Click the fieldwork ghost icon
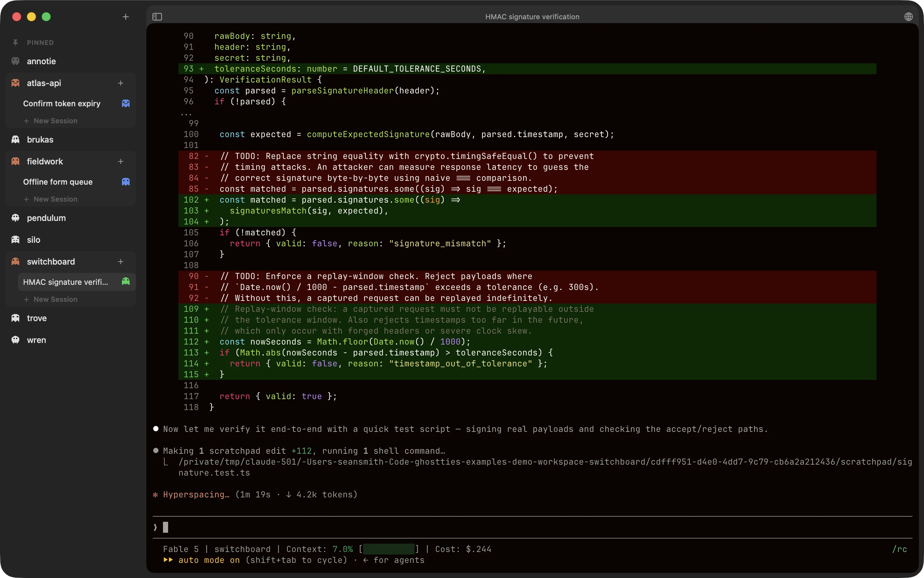The image size is (924, 578). [x=16, y=161]
